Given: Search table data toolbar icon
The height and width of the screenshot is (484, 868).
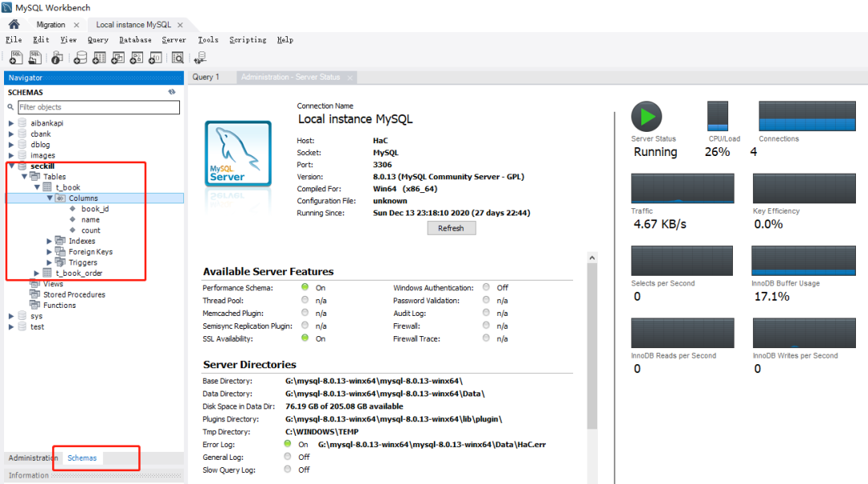Looking at the screenshot, I should click(178, 58).
